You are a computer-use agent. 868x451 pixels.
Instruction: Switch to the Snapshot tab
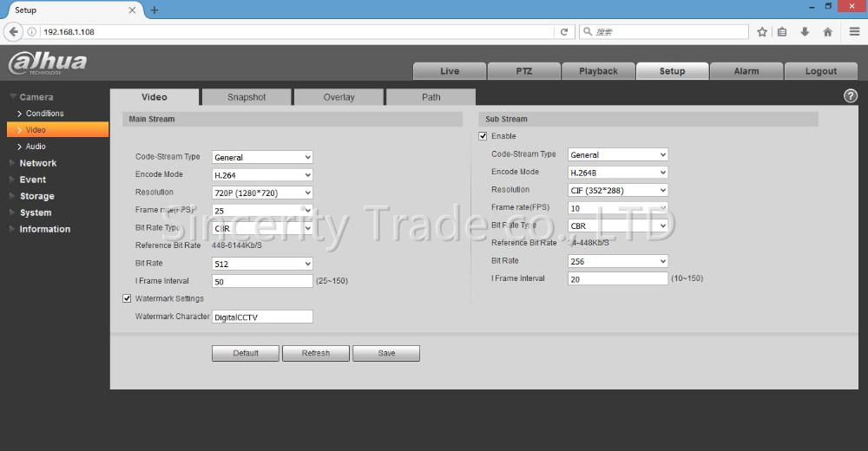click(247, 97)
